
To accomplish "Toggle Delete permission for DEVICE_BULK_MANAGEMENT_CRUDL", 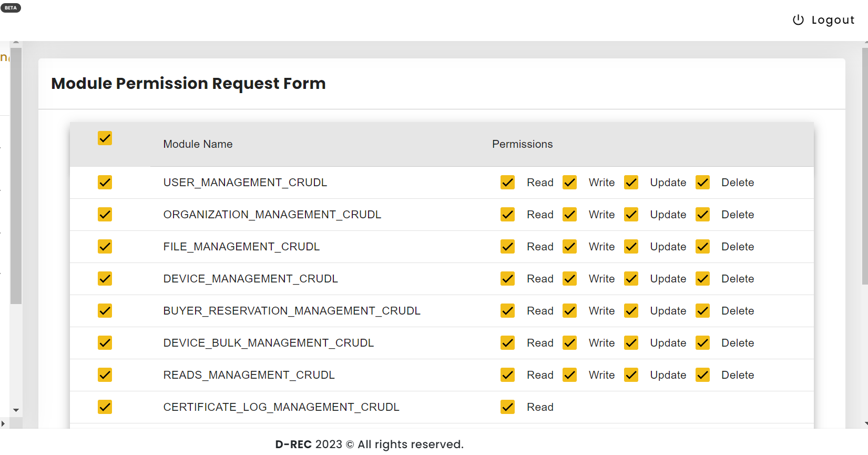I will pos(702,343).
